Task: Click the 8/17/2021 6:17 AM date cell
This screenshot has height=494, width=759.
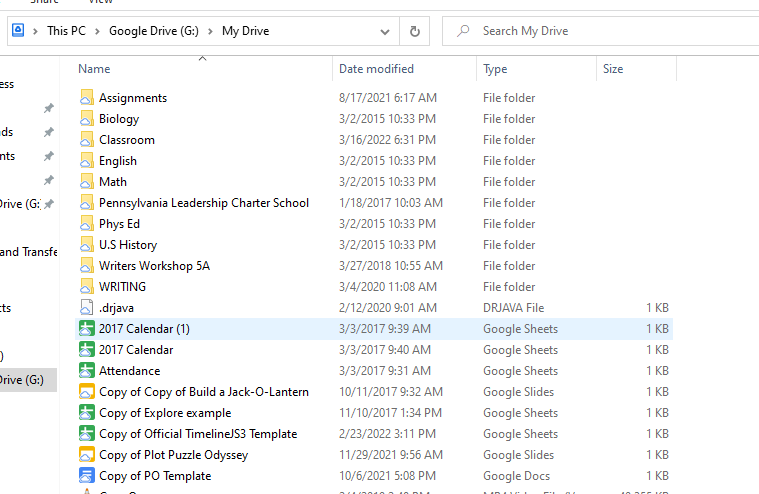Action: 388,98
